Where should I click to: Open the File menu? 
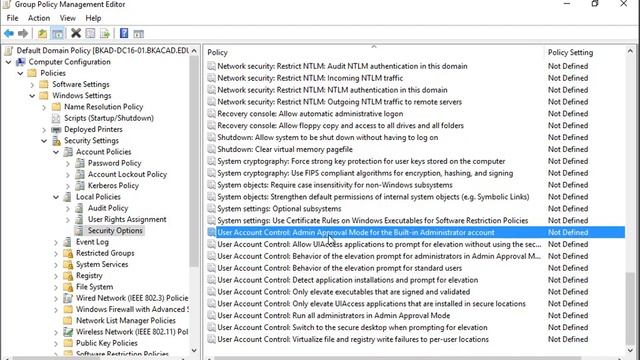pos(12,18)
